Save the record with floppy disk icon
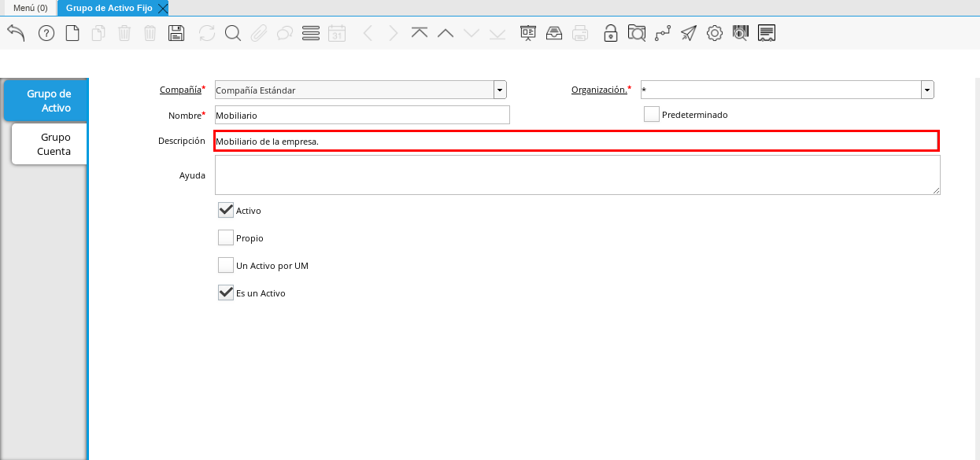The height and width of the screenshot is (460, 980). (177, 33)
